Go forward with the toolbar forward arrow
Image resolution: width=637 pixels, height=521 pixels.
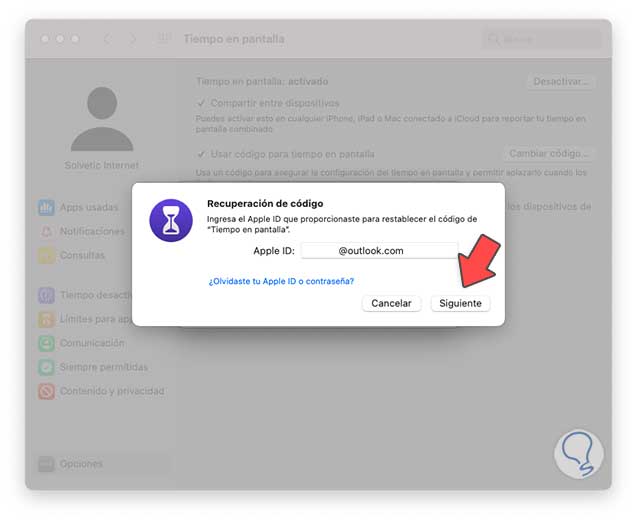[x=133, y=39]
